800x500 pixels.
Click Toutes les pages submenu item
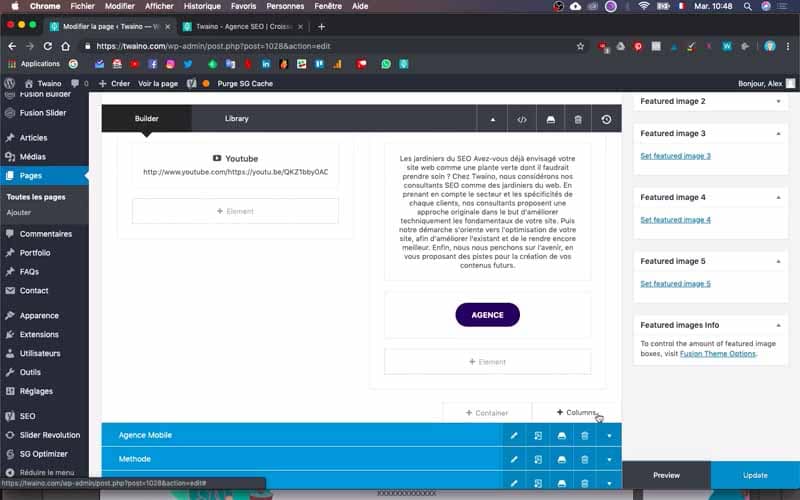coord(36,197)
